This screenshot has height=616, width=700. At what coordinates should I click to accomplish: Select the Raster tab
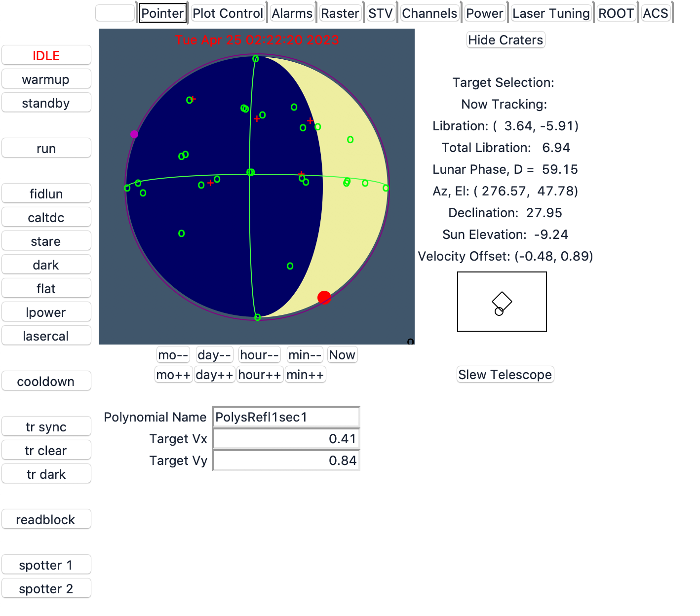point(340,13)
